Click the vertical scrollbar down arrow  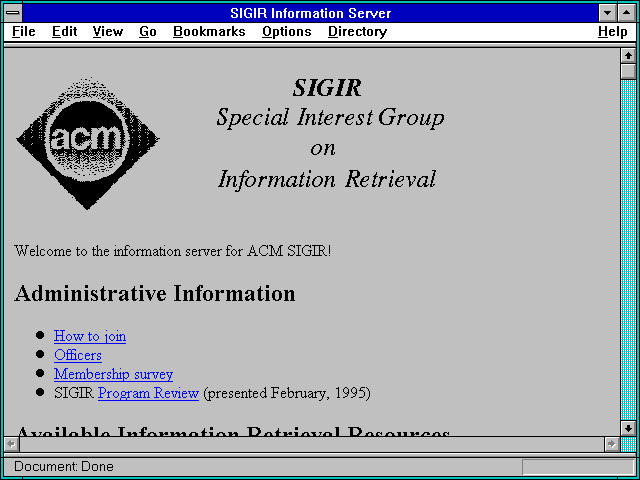coord(628,428)
